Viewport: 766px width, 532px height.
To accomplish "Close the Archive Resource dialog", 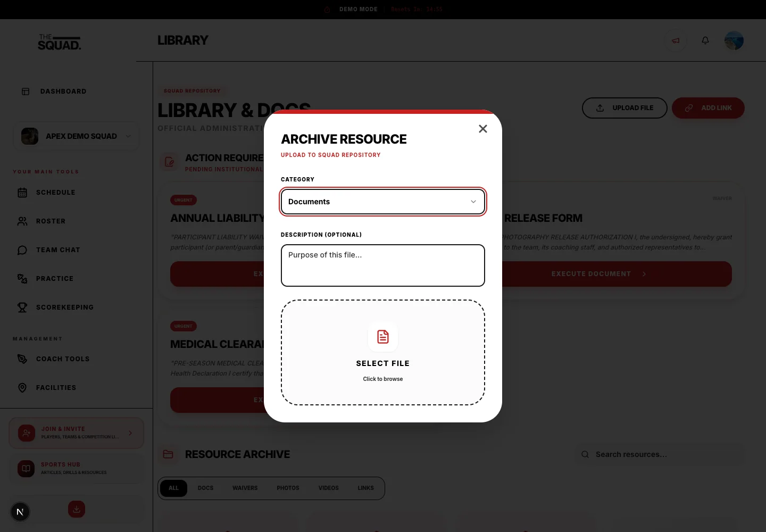I will point(483,129).
